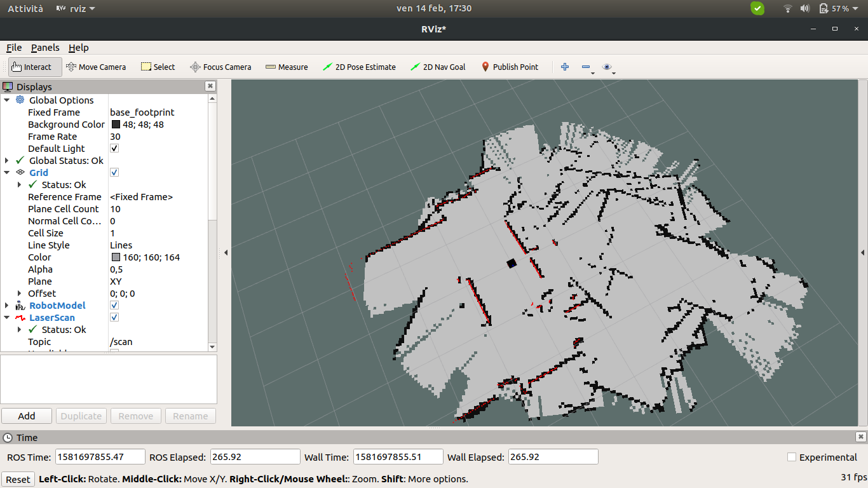Pick the Measure tool
This screenshot has height=488, width=868.
tap(287, 67)
